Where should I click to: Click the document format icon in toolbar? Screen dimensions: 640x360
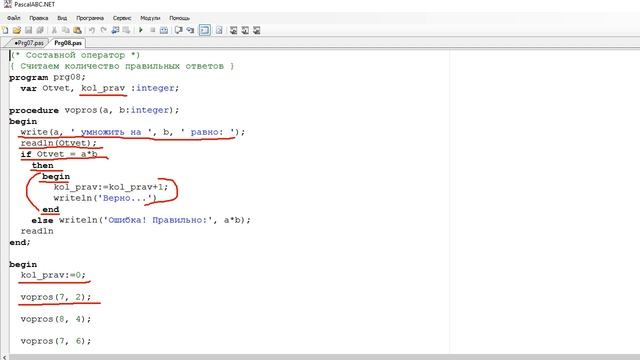click(x=219, y=30)
